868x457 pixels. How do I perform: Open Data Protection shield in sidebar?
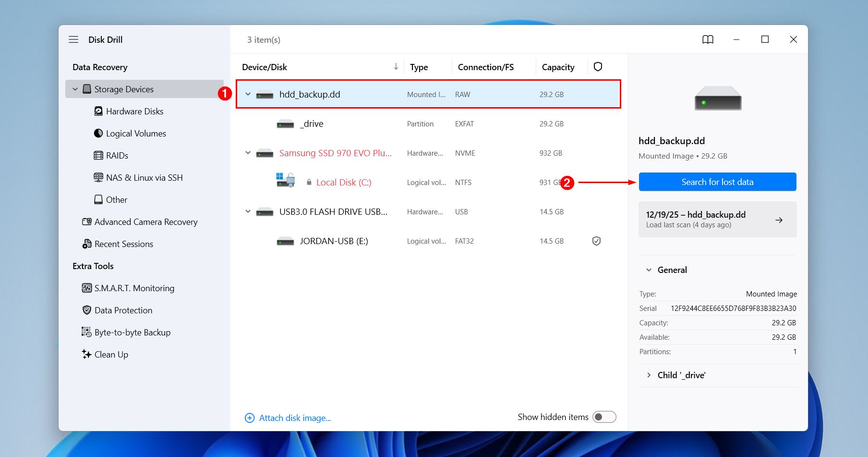tap(87, 310)
